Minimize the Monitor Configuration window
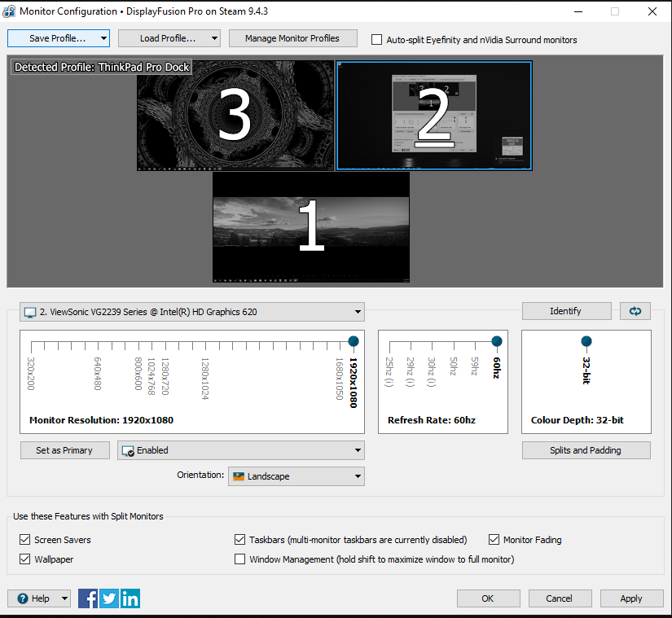The height and width of the screenshot is (618, 672). [x=578, y=11]
